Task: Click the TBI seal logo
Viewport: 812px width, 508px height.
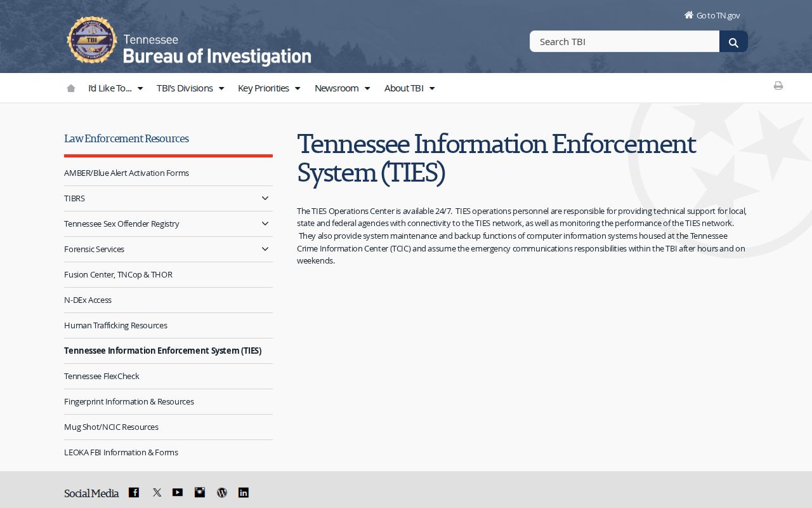Action: click(92, 40)
